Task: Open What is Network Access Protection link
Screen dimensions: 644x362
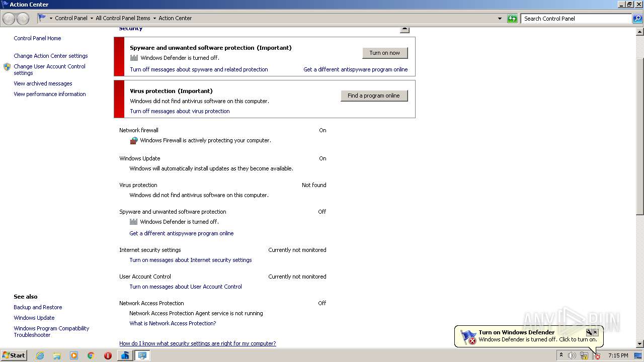Action: (173, 323)
